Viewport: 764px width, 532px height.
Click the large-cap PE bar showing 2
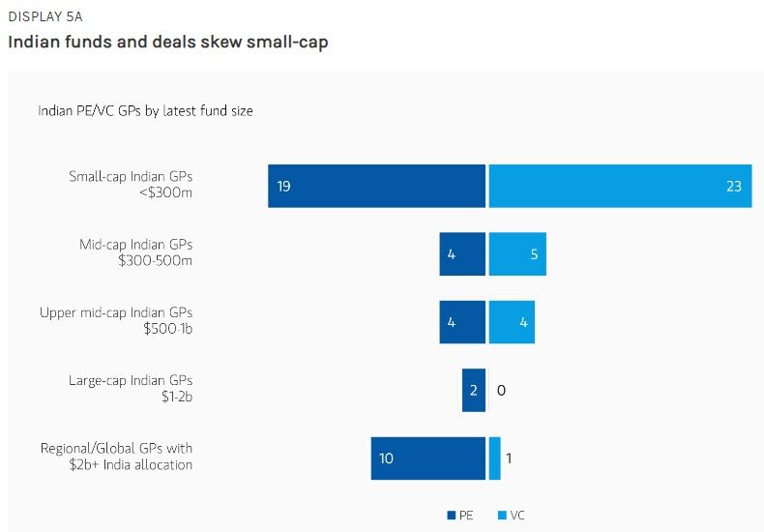coord(474,390)
